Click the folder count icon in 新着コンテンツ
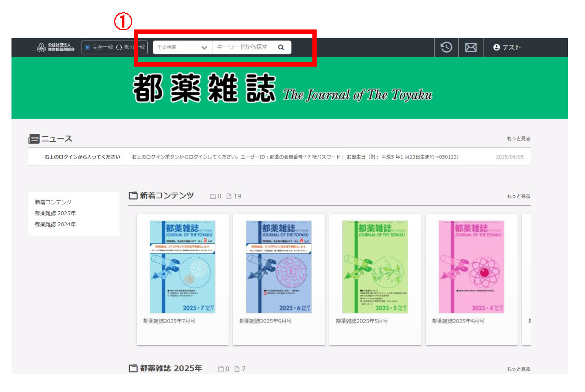This screenshot has width=585, height=392. [x=213, y=196]
